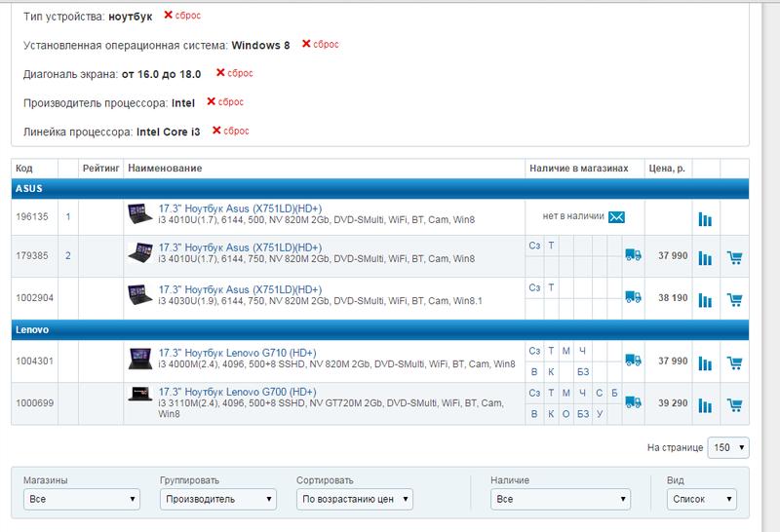Click store code Ч in Lenovo G710 row
This screenshot has width=780, height=532.
pos(582,351)
